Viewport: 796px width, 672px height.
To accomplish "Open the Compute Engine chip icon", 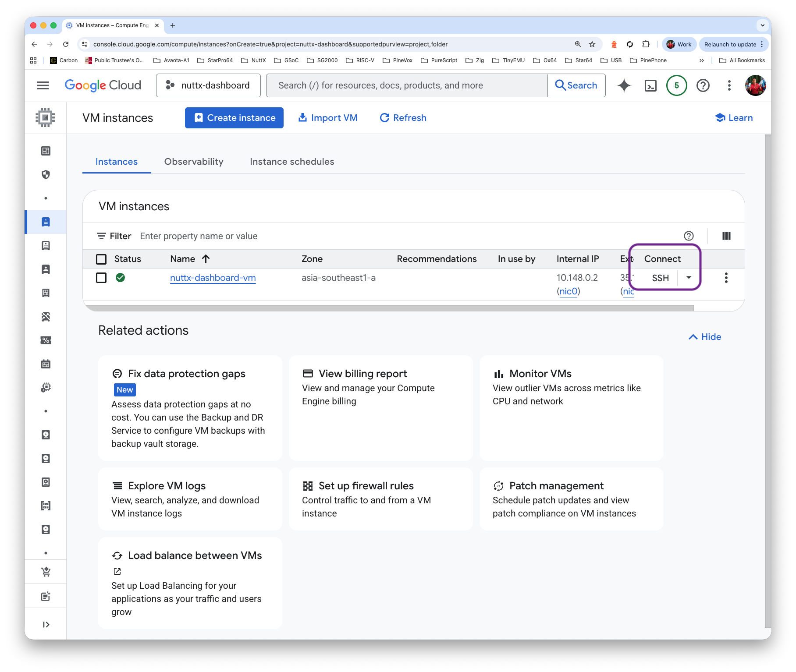I will point(45,117).
